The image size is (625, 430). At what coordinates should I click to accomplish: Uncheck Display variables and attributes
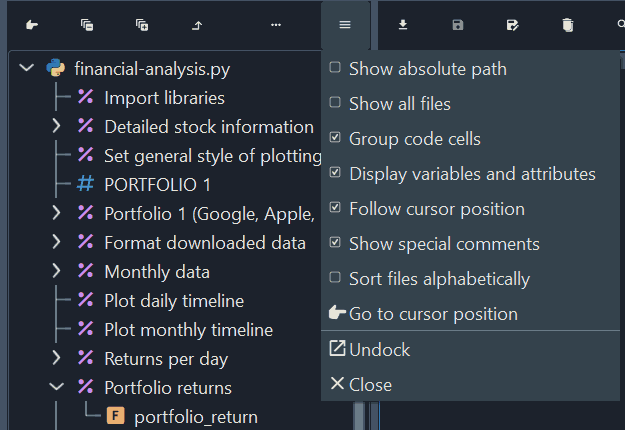pyautogui.click(x=335, y=173)
